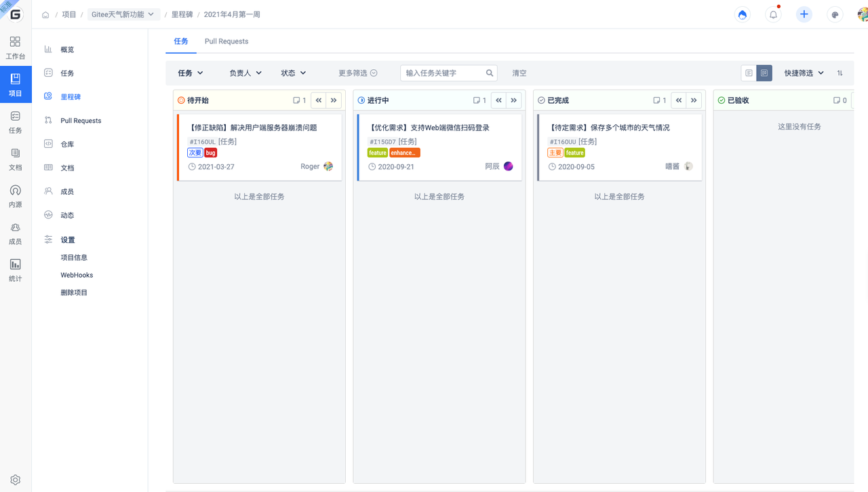Screen dimensions: 868x492
Task: Open task 解决用户端服务器崩溃问题
Action: (254, 128)
